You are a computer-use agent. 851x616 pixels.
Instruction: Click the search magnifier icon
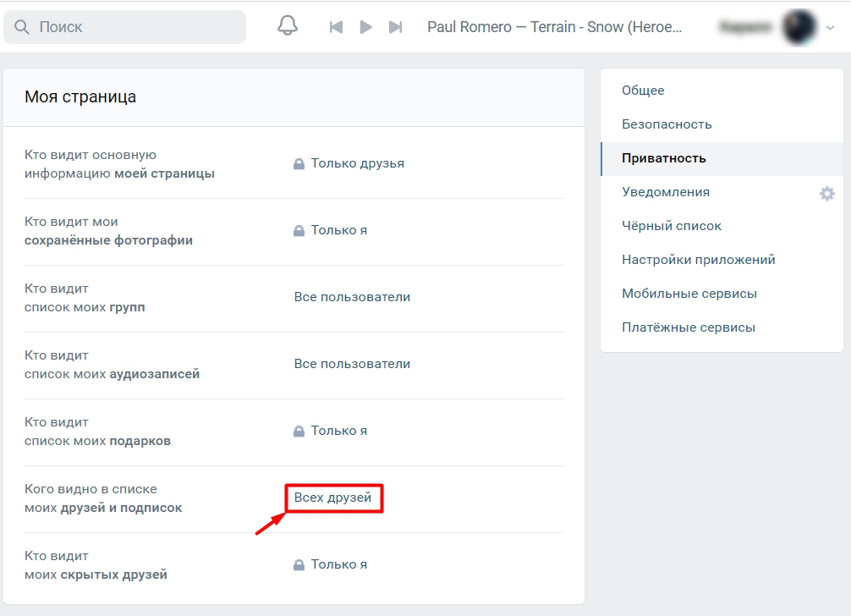[22, 26]
